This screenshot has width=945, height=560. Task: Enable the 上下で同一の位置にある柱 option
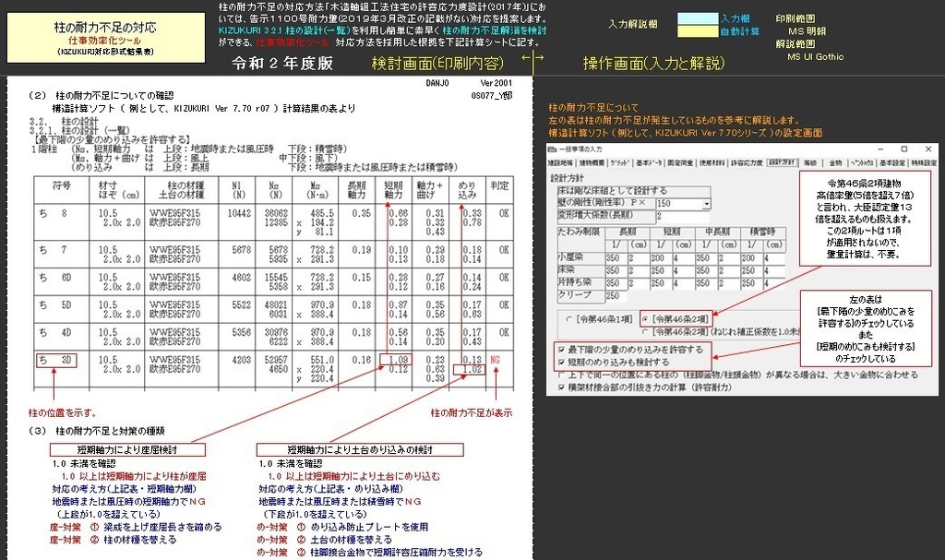click(x=559, y=375)
